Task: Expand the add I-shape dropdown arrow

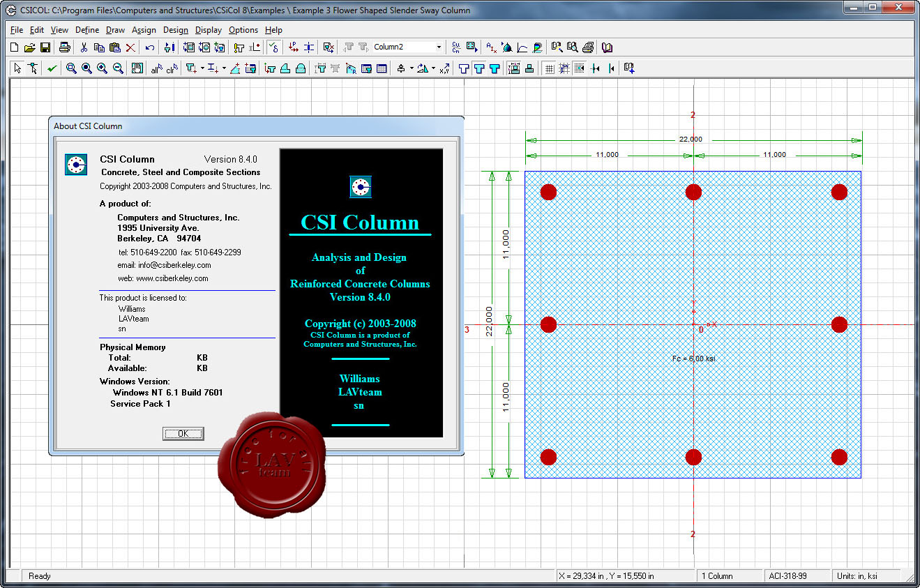Action: point(224,68)
